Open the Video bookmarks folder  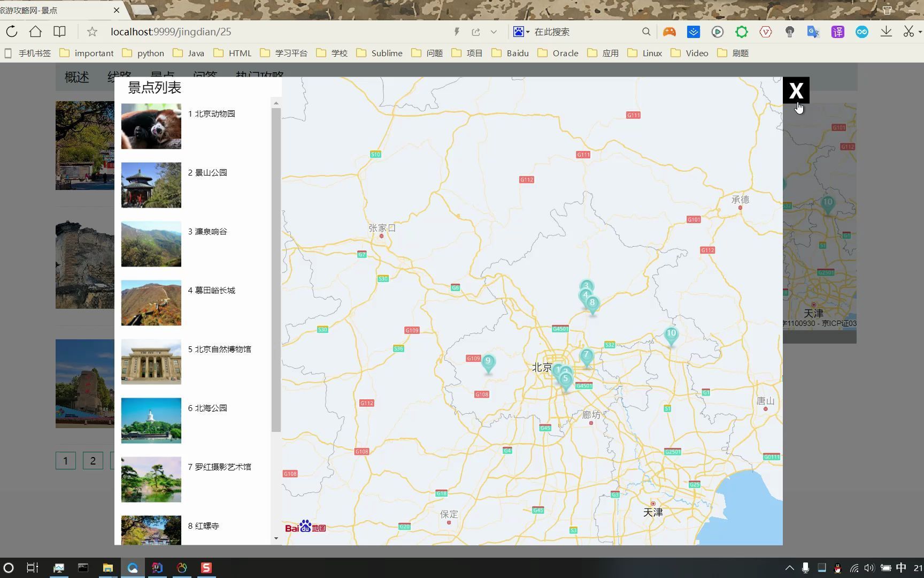point(689,53)
